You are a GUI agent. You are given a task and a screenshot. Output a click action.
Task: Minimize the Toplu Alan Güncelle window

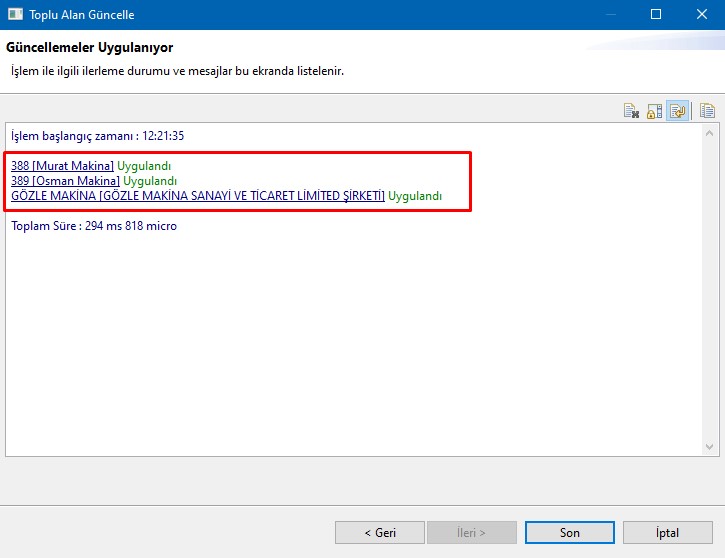[610, 15]
